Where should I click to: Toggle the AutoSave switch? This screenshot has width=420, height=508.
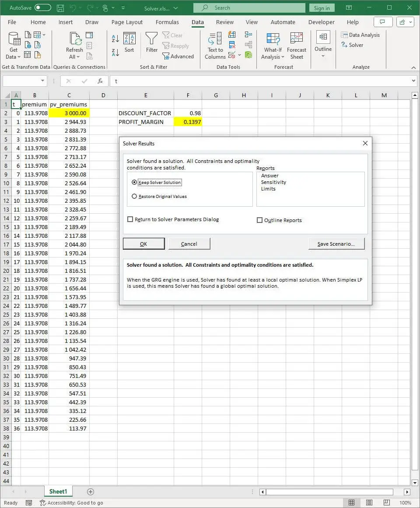43,8
